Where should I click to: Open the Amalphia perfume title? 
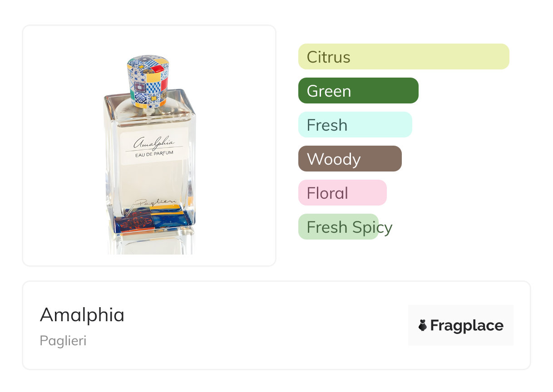(x=82, y=315)
